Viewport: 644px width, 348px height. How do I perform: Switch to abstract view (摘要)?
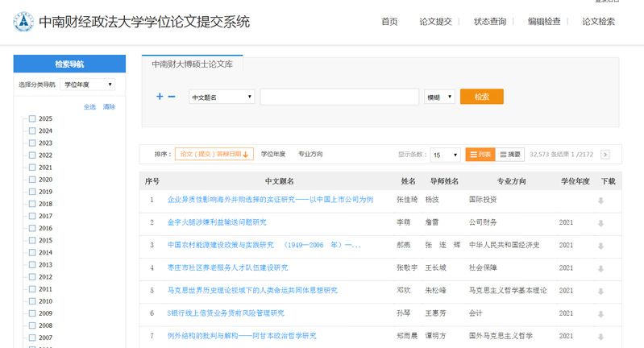click(x=510, y=155)
